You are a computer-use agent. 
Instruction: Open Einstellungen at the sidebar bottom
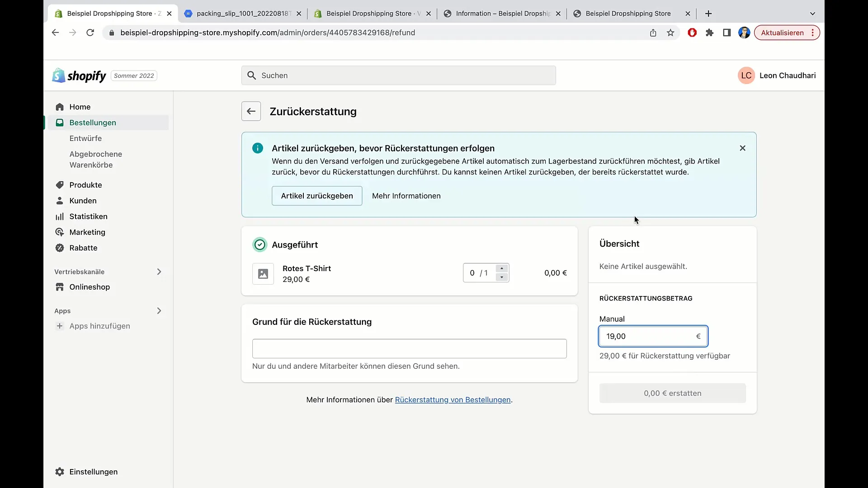[93, 472]
